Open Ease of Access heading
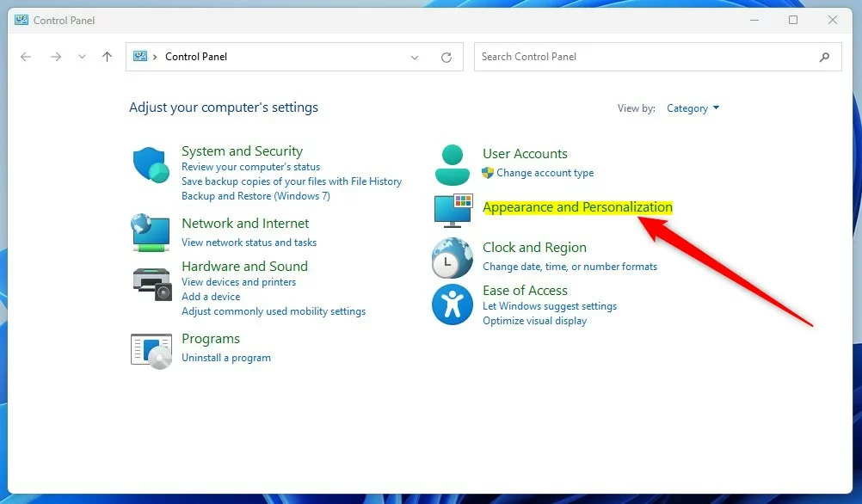 525,290
